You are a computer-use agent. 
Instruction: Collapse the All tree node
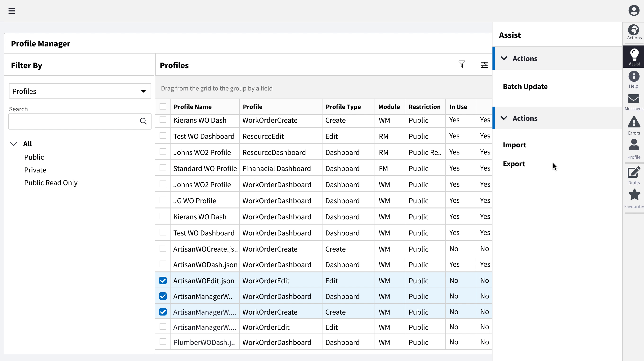coord(13,144)
